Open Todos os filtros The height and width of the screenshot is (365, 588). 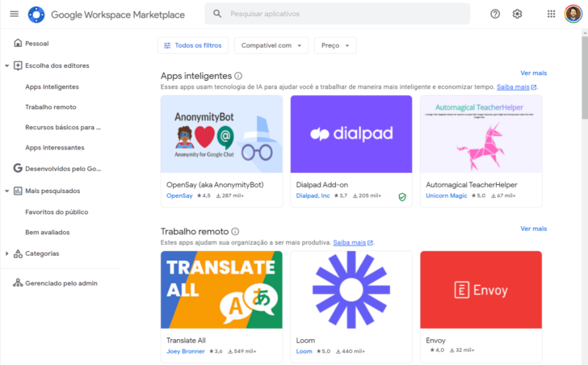pyautogui.click(x=193, y=45)
